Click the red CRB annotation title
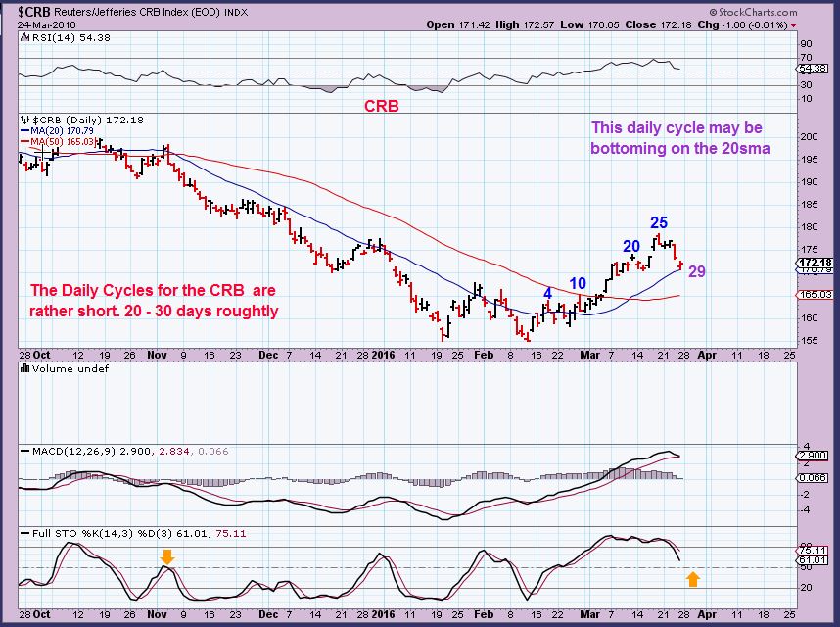This screenshot has height=627, width=840. (x=382, y=106)
